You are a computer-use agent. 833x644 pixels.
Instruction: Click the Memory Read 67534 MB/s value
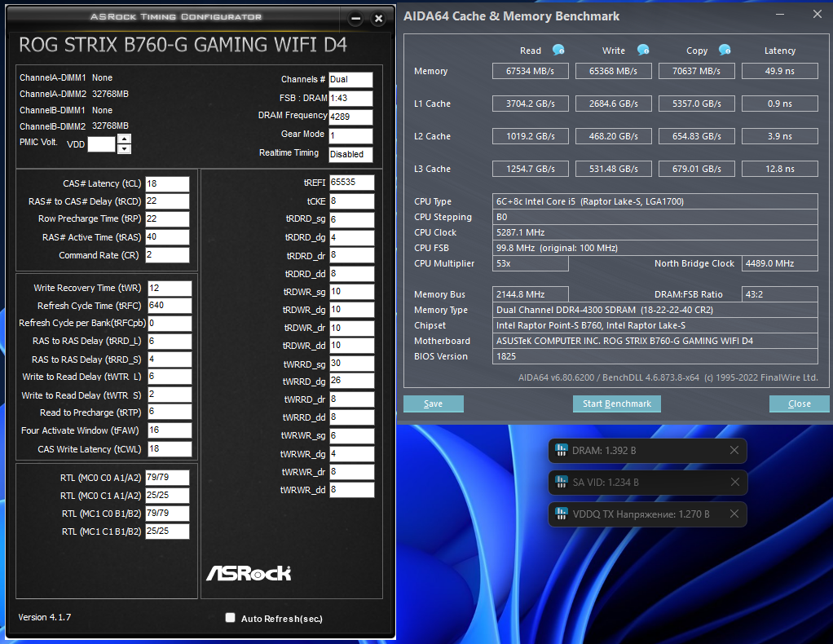tap(530, 71)
